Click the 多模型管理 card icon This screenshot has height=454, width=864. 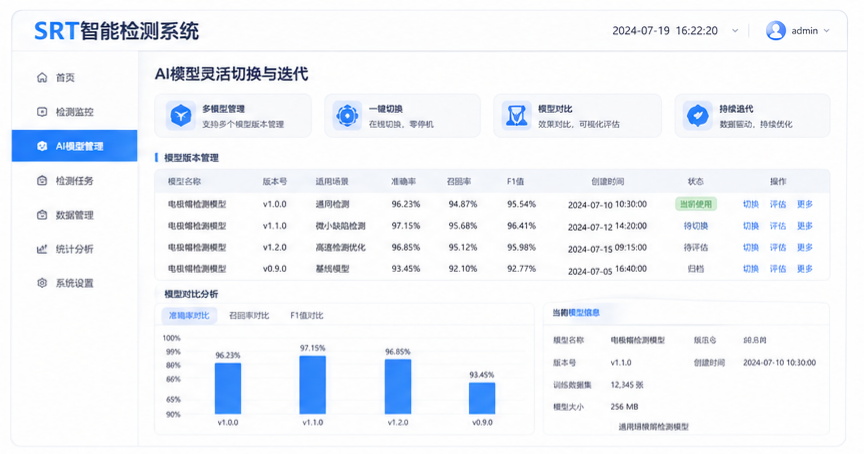coord(180,116)
